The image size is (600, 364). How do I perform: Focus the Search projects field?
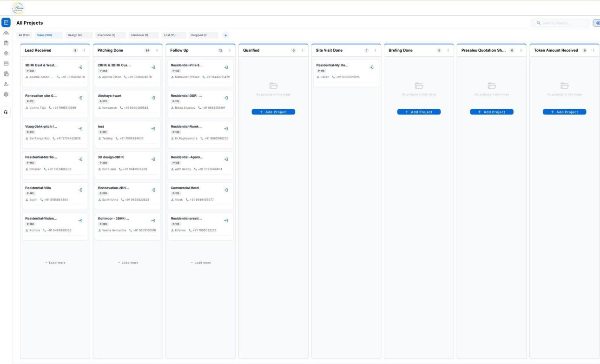tap(560, 23)
